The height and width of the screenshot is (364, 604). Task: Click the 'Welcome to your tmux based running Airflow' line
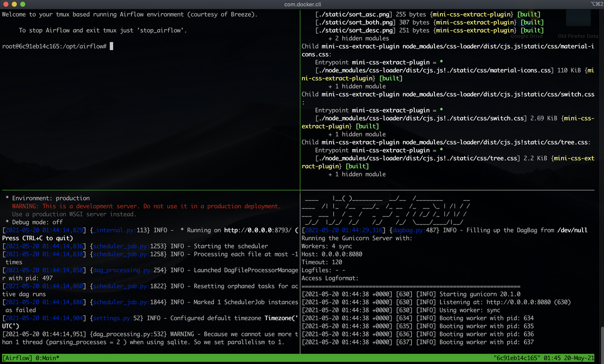130,14
